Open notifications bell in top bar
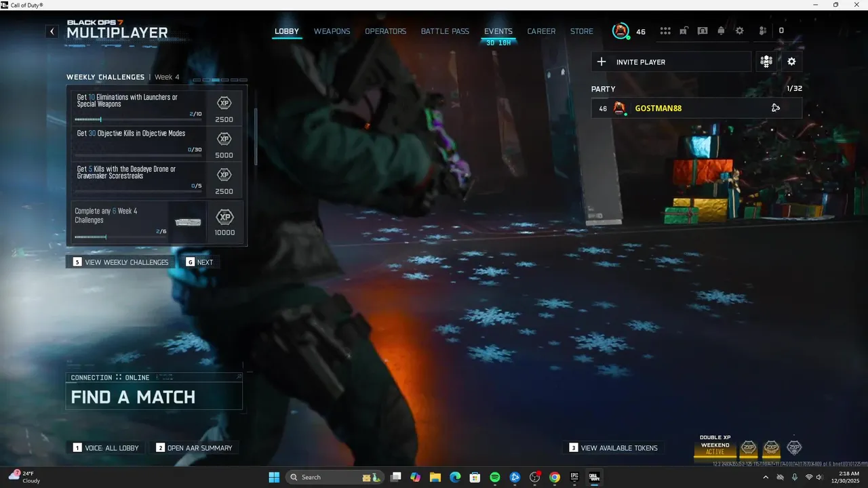The height and width of the screenshot is (488, 868). (721, 31)
